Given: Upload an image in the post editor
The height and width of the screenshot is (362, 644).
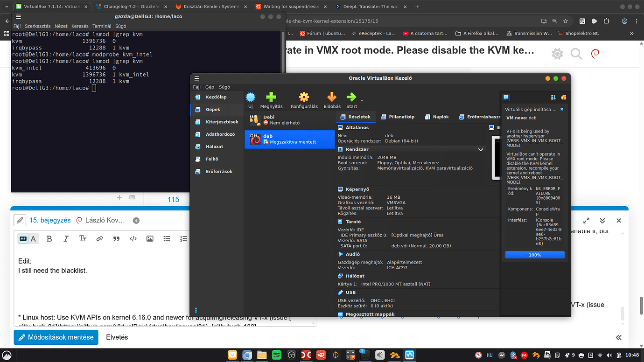Looking at the screenshot, I should click(150, 238).
